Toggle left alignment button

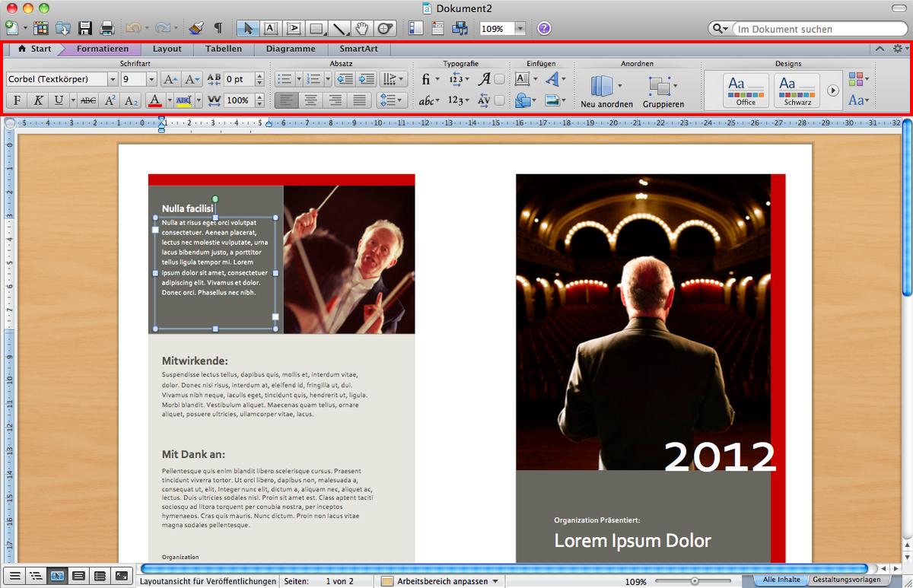286,100
